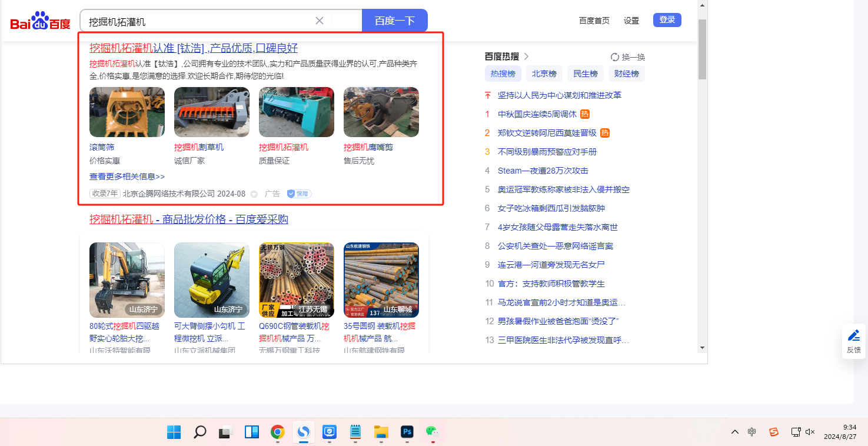Open the Widgets taskbar icon

point(252,432)
